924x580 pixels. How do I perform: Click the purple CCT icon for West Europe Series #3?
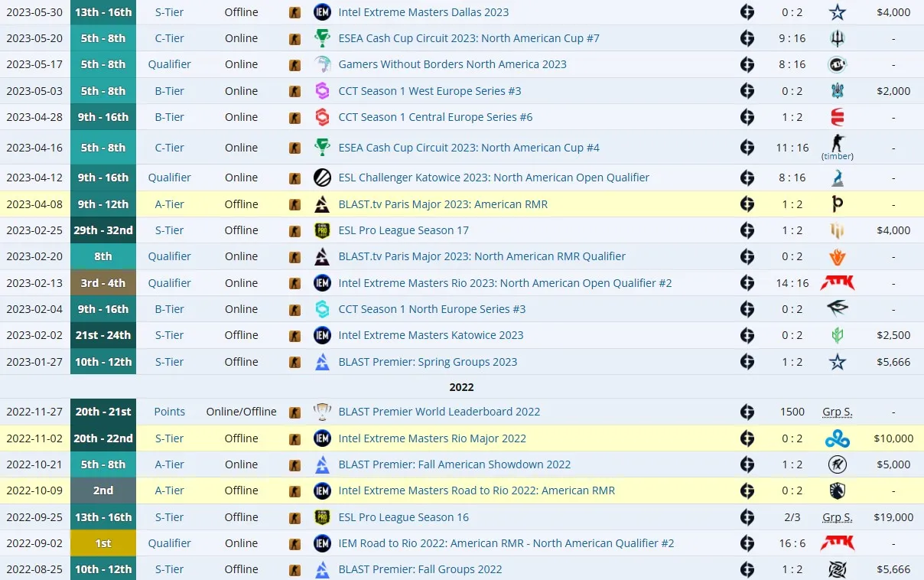[x=323, y=91]
